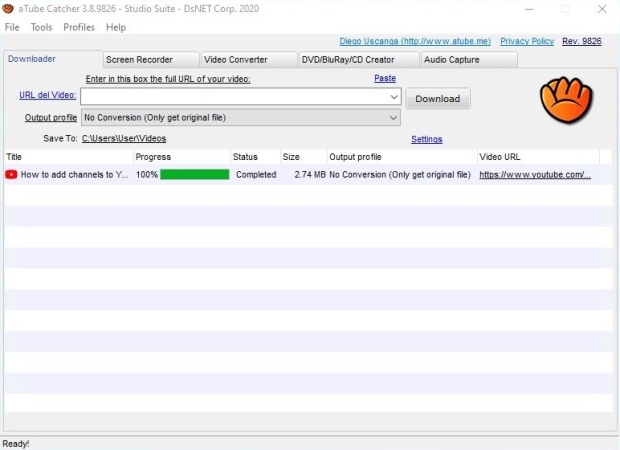Screen dimensions: 620x450
Task: Click the YouTube icon beside the downloaded video
Action: coord(11,174)
